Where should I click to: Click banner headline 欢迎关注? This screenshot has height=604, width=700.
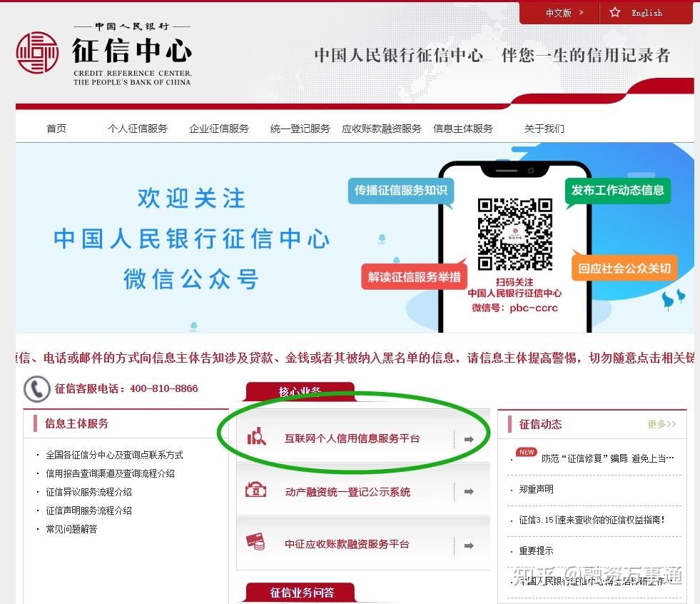coord(191,198)
